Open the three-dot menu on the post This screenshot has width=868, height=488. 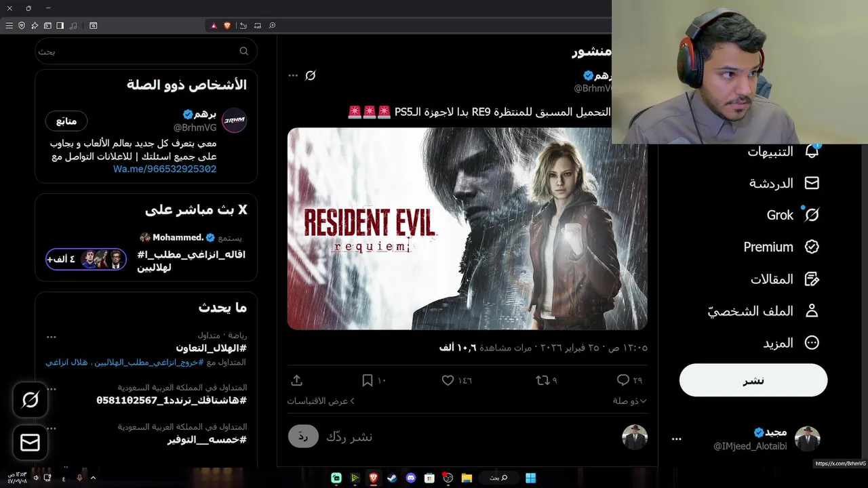293,75
